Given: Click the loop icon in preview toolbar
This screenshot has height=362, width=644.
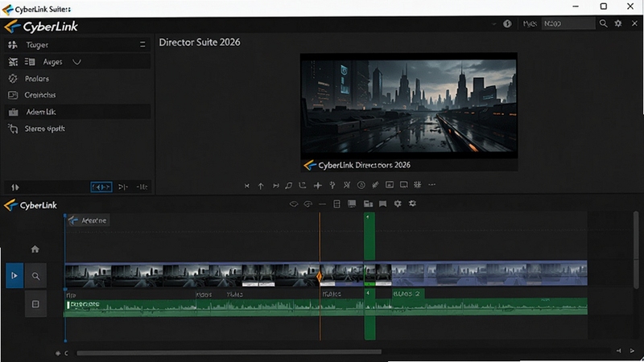Looking at the screenshot, I should click(x=289, y=186).
